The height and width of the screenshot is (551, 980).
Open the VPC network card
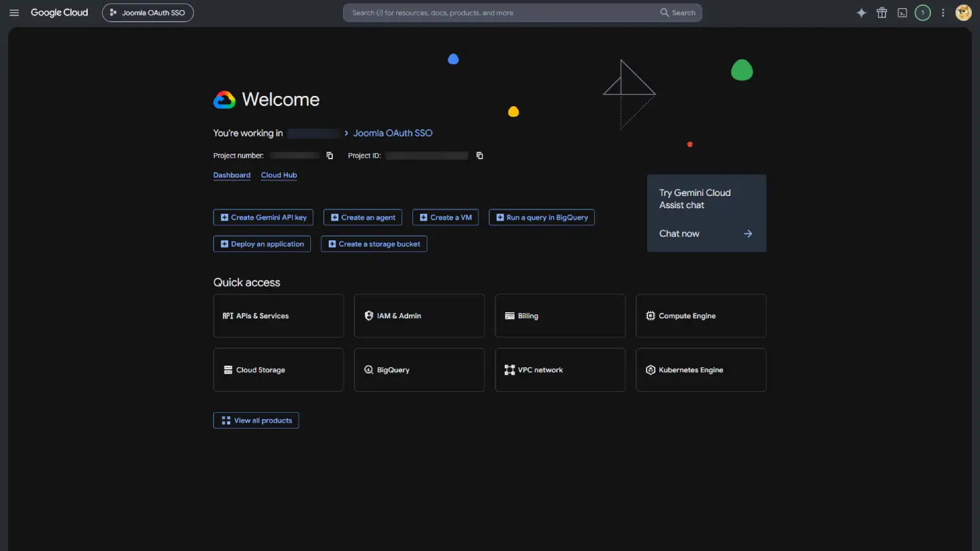(560, 370)
